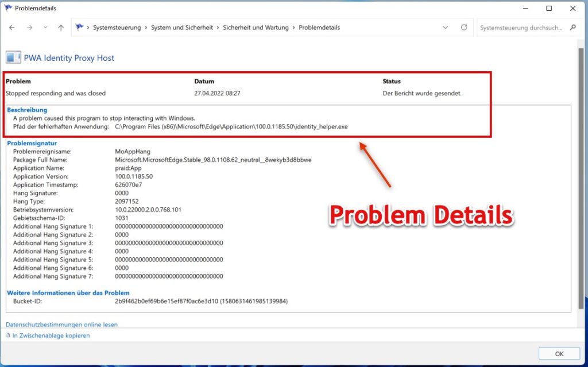Click the PWA Identity Proxy Host application icon
Screen dimensions: 588x367
(13, 57)
